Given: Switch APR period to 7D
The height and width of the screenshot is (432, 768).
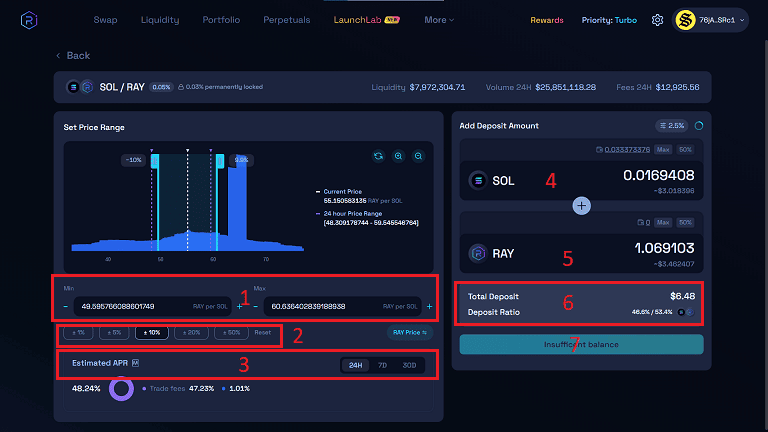Looking at the screenshot, I should (383, 365).
